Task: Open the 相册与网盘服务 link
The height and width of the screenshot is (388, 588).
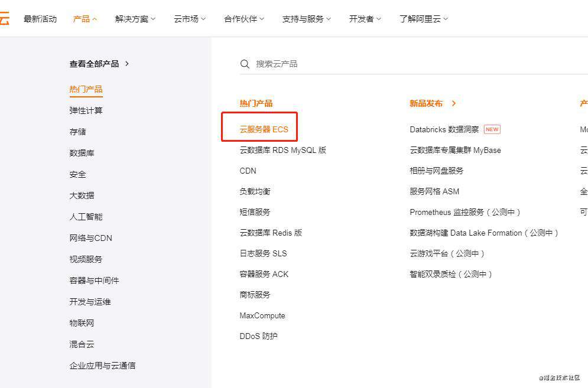Action: (x=437, y=171)
